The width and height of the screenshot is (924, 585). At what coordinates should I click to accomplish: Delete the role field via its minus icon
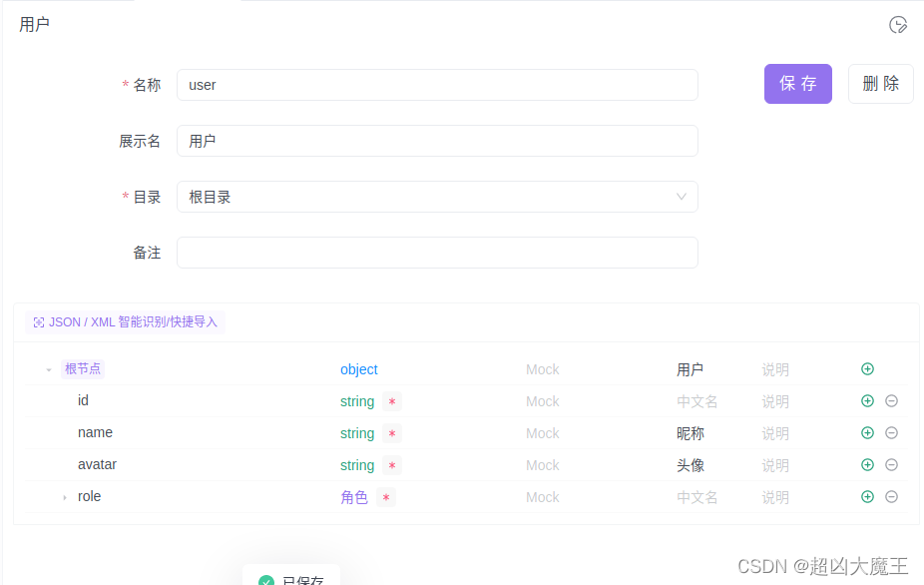click(892, 496)
